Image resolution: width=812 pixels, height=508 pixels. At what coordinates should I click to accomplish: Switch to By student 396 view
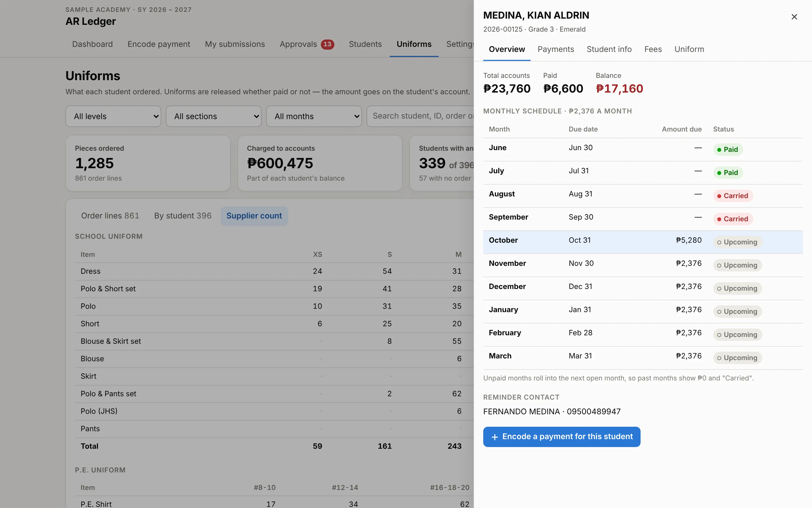(x=183, y=216)
